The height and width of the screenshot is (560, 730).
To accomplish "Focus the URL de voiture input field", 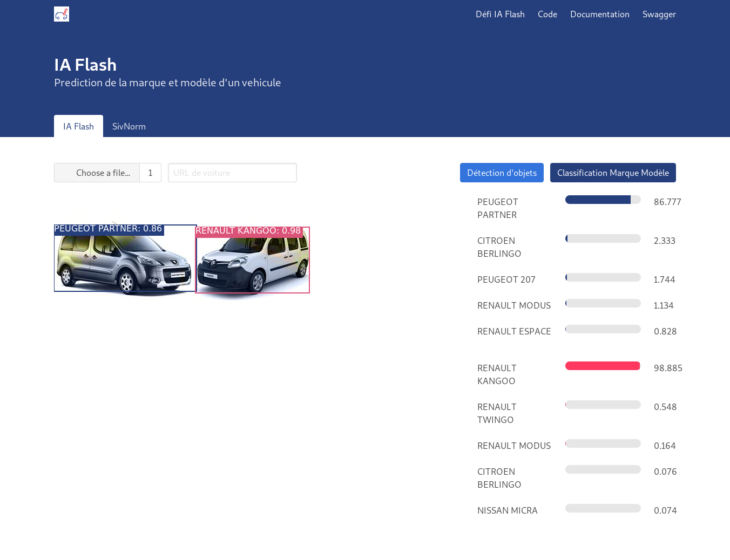I will [232, 173].
